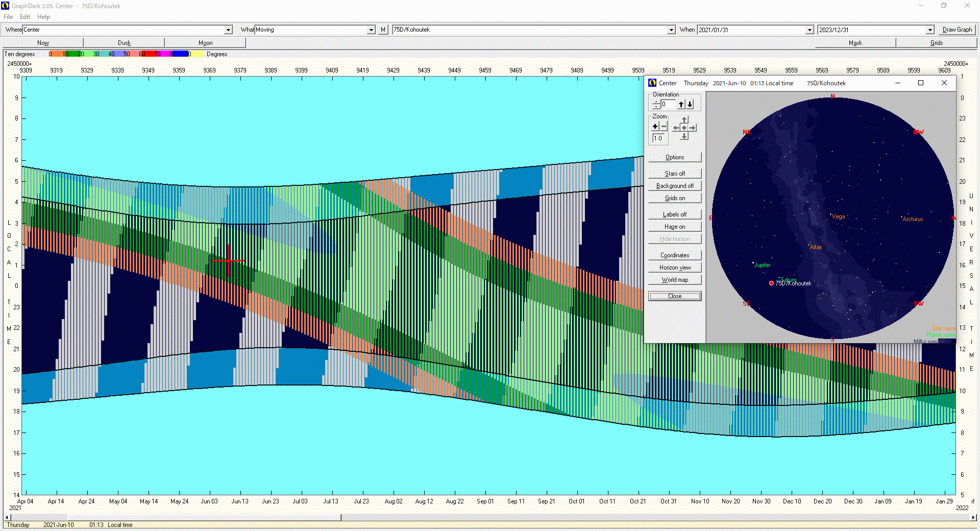The width and height of the screenshot is (980, 531).
Task: Turn background off in sky view
Action: tap(675, 186)
